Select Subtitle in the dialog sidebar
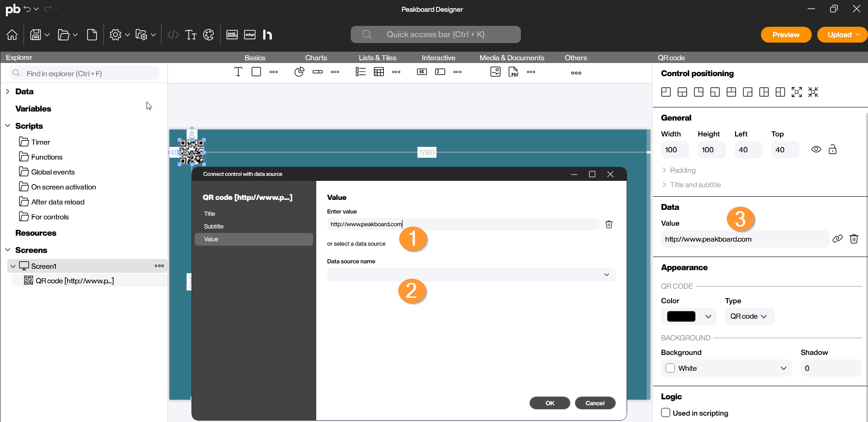 (x=214, y=227)
